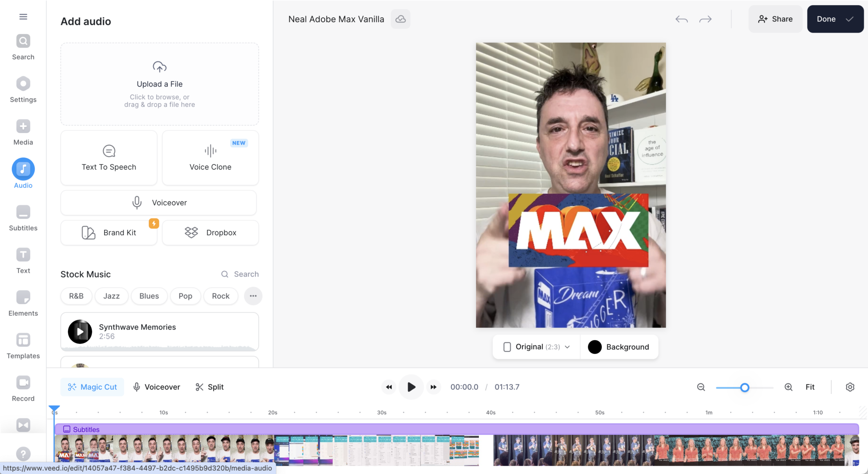
Task: Toggle the Pop genre filter
Action: (185, 296)
